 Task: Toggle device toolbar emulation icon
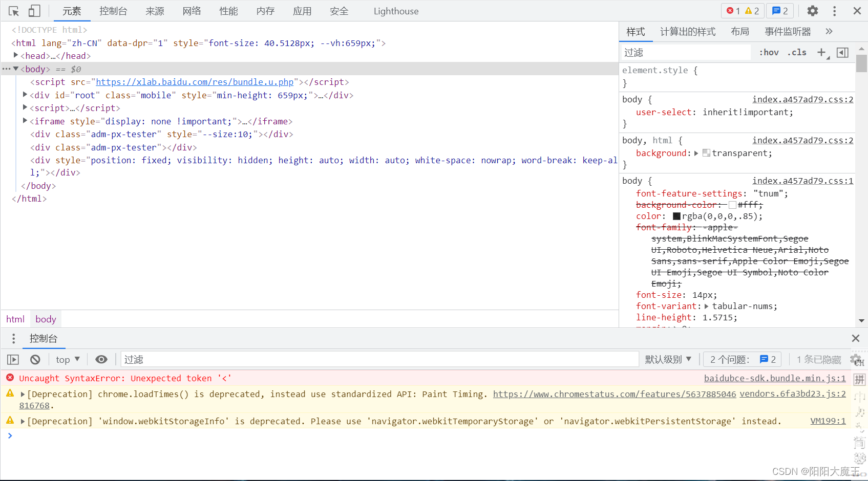[x=34, y=11]
